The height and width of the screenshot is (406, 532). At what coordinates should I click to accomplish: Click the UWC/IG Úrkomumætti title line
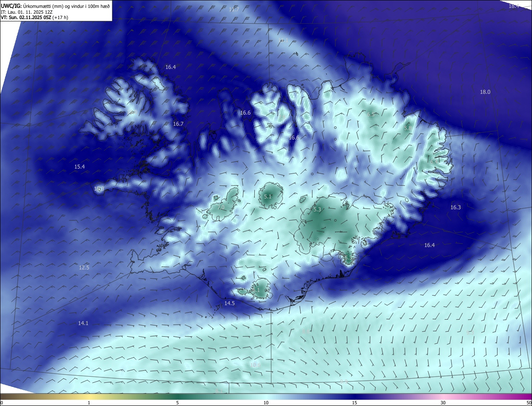[x=55, y=6]
